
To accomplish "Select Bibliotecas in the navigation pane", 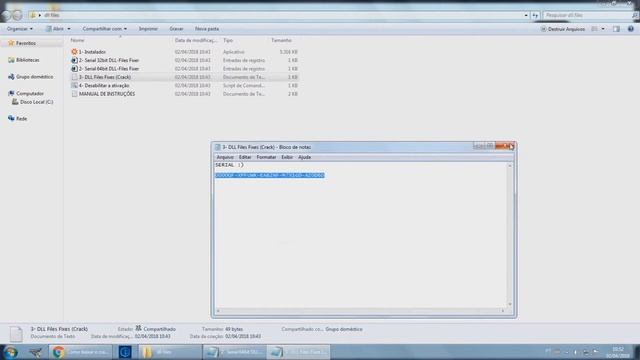I will (28, 60).
